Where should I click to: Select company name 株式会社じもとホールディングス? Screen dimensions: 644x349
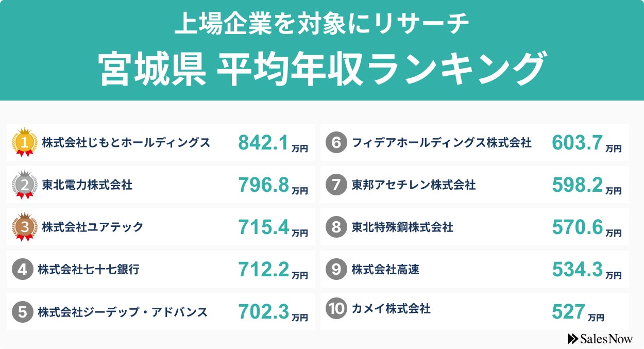pos(126,143)
